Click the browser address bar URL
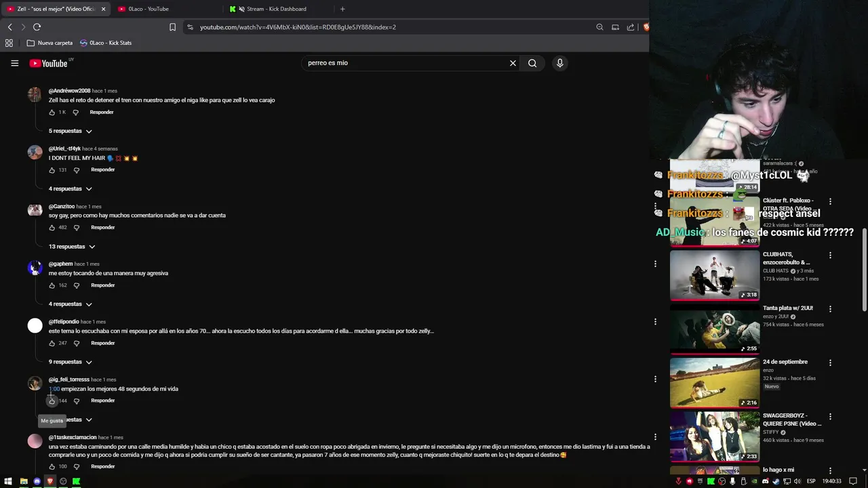This screenshot has width=868, height=488. pos(298,27)
